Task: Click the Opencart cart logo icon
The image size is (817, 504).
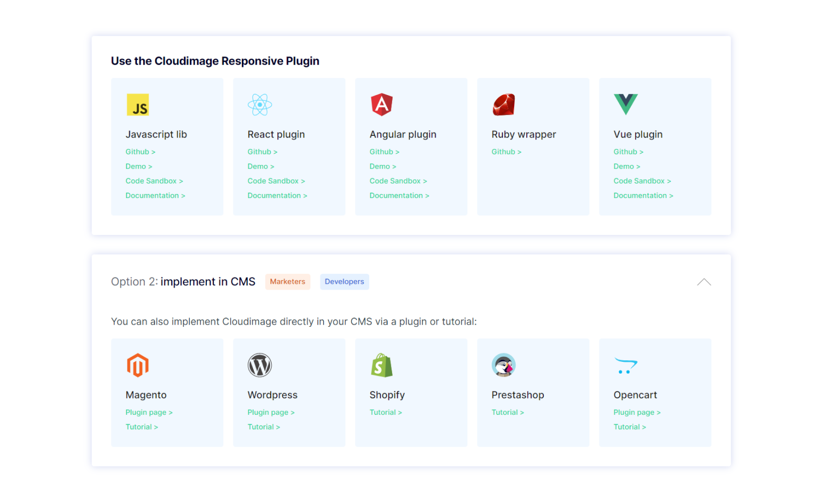Action: click(x=626, y=366)
